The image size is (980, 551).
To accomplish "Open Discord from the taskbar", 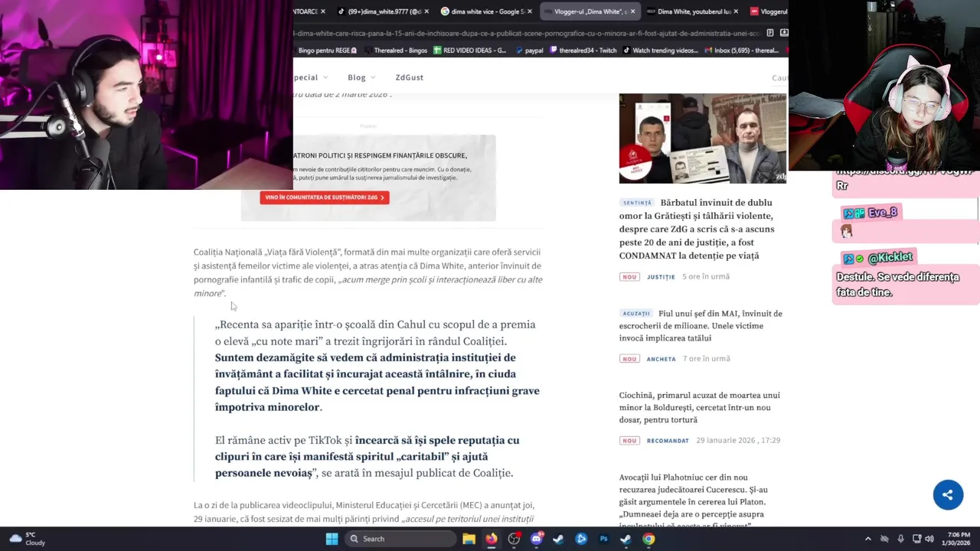I will point(537,539).
